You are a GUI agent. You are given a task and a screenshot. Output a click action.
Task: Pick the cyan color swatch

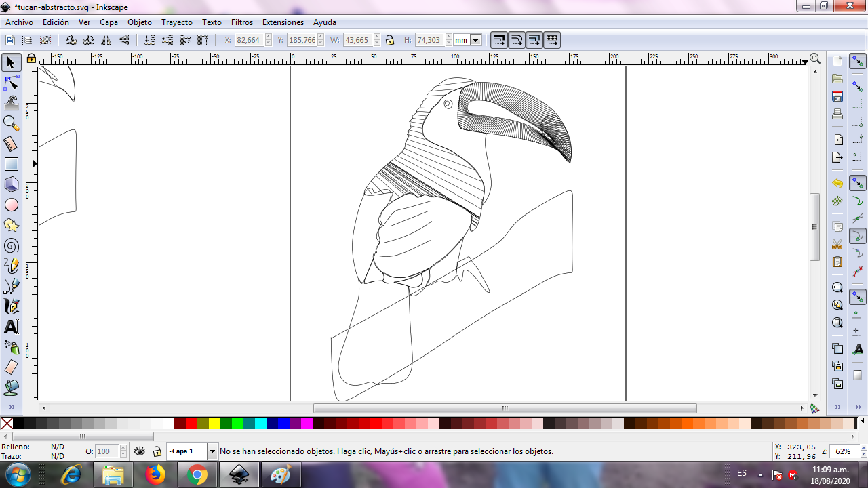click(260, 424)
